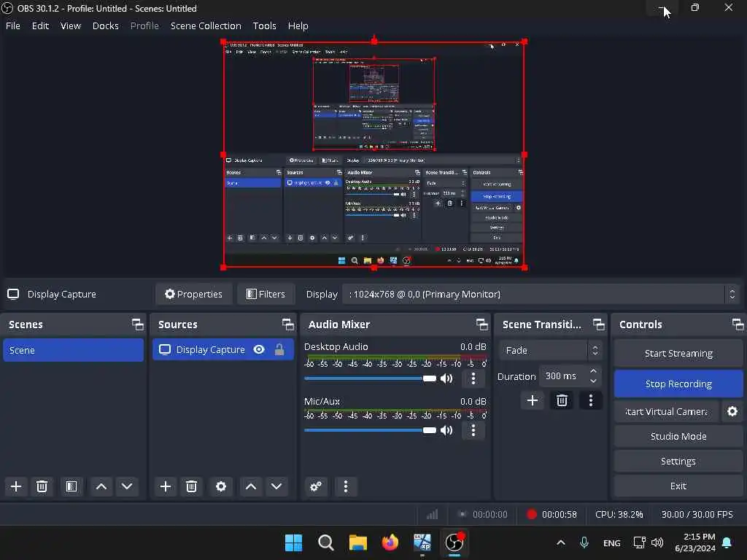
Task: Open the notifications bell in the taskbar
Action: (727, 542)
